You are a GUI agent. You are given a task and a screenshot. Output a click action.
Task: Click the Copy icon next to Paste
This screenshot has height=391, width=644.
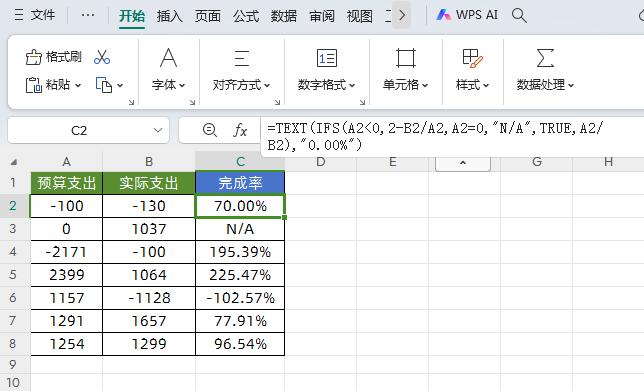click(104, 85)
